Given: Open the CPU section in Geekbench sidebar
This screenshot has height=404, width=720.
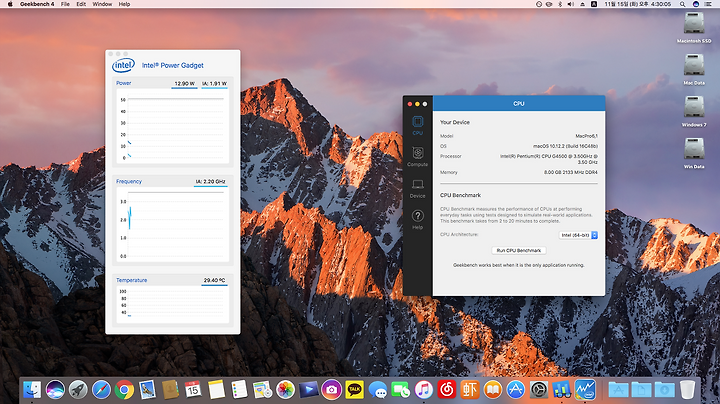Looking at the screenshot, I should coord(417,125).
